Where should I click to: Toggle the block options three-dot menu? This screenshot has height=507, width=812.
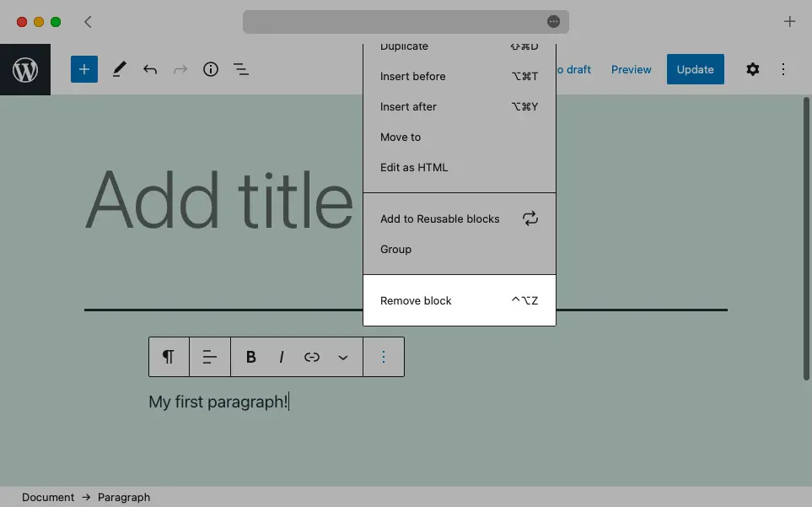tap(384, 357)
